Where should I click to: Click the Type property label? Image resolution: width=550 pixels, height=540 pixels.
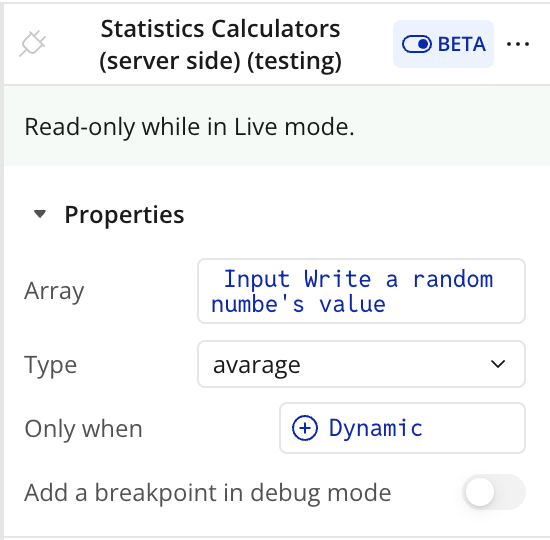pyautogui.click(x=51, y=366)
